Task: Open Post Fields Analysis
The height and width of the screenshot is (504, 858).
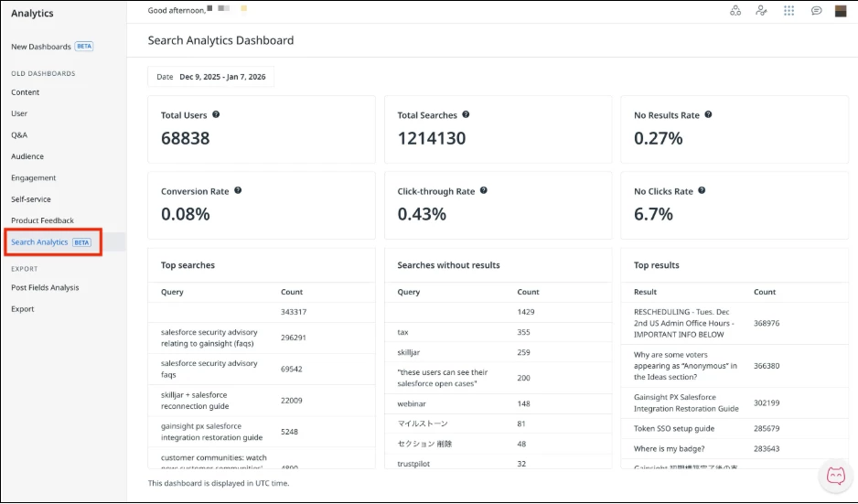Action: pyautogui.click(x=45, y=288)
